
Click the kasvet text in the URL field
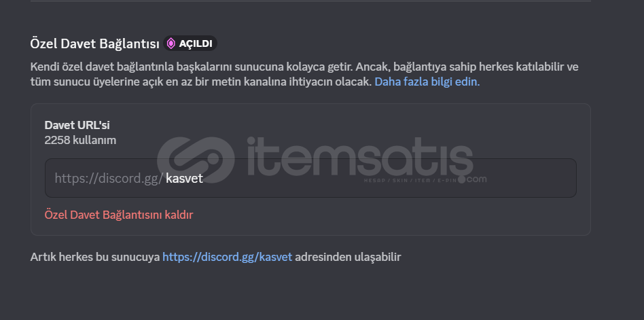tap(184, 178)
